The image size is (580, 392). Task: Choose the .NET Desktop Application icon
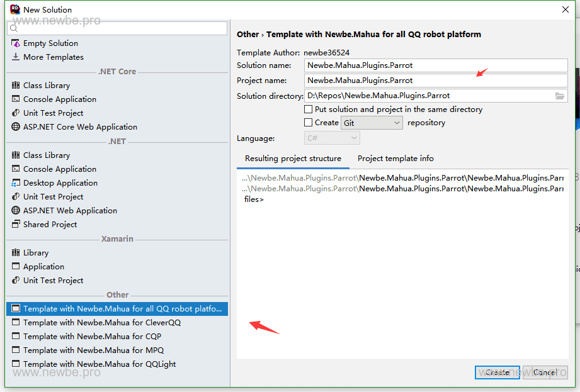pos(16,183)
